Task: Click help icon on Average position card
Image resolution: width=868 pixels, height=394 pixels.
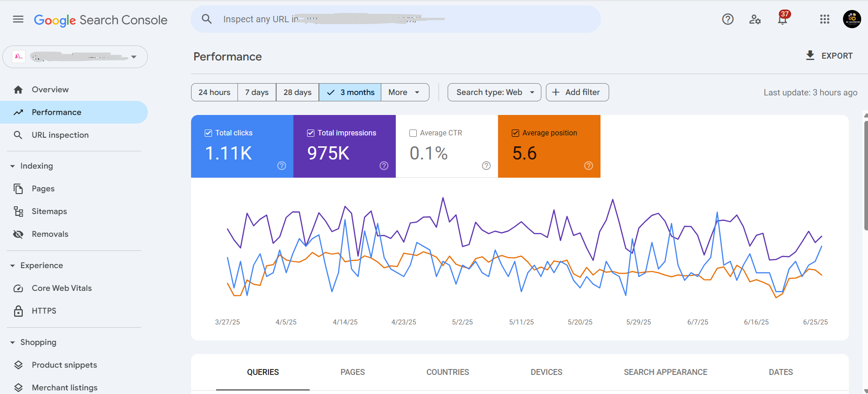Action: coord(589,166)
